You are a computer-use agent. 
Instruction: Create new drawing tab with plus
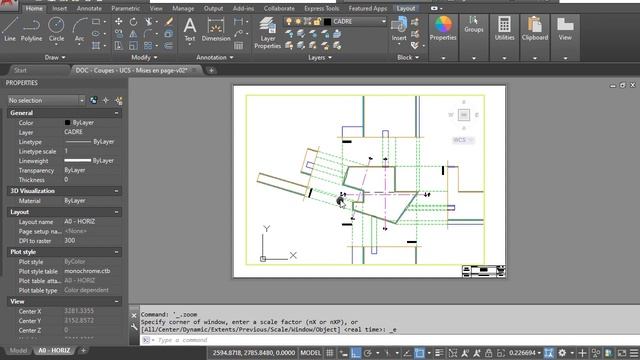tap(211, 71)
